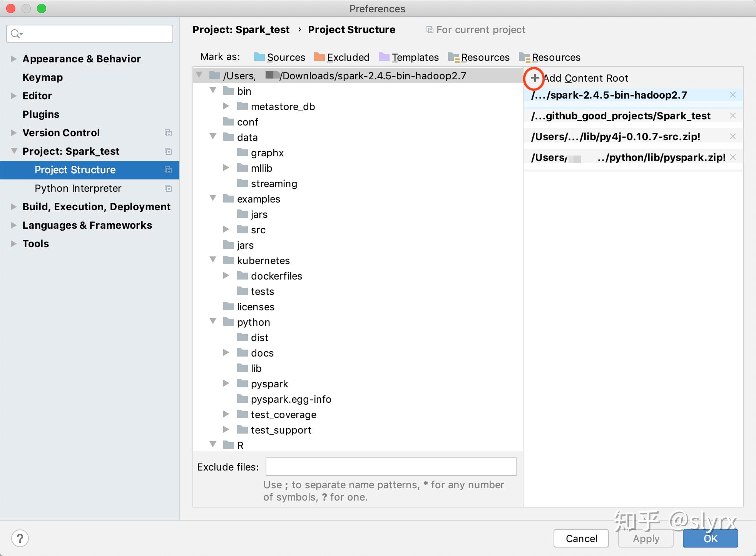The image size is (756, 556).
Task: Open help via the question mark icon
Action: (x=20, y=538)
